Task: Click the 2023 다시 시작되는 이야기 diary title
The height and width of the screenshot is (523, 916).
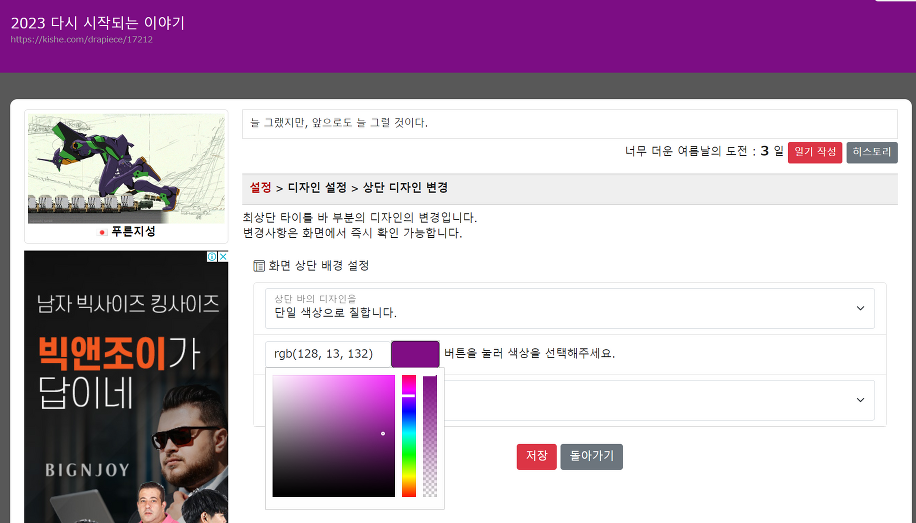Action: [98, 23]
